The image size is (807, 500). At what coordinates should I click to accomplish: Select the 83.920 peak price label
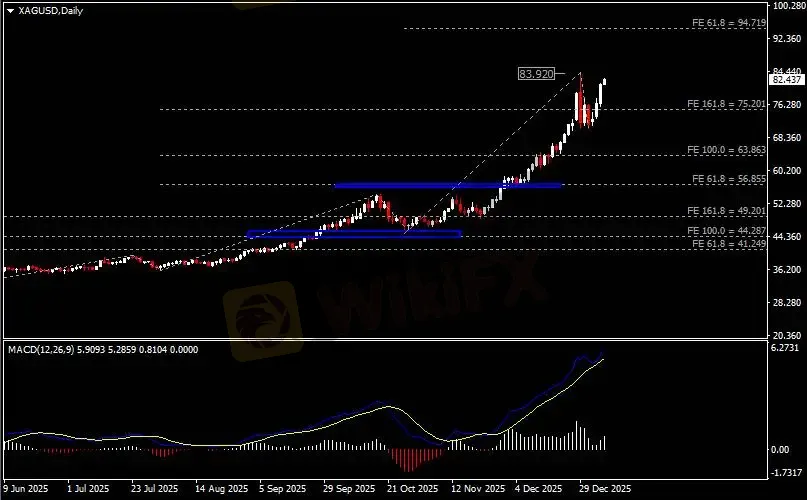(x=536, y=73)
